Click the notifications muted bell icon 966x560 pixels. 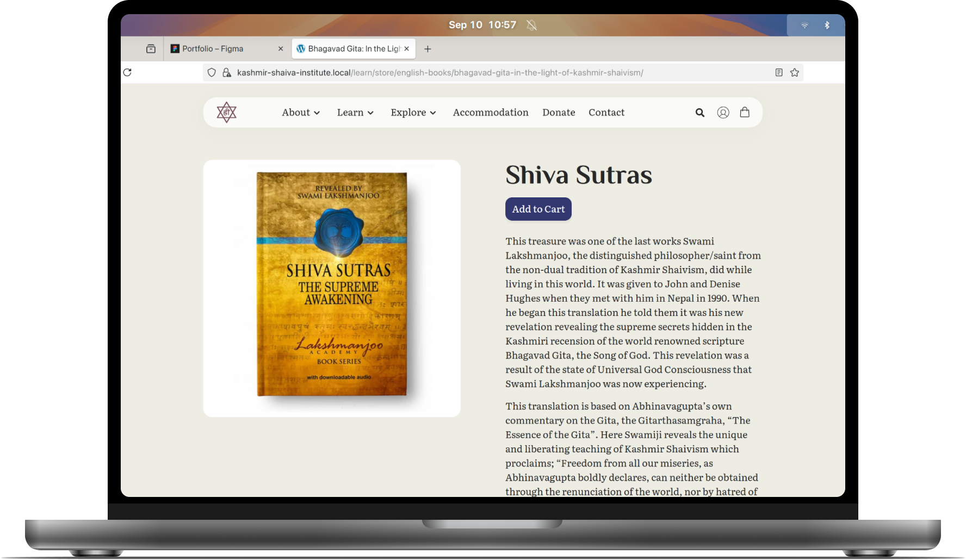(x=531, y=25)
